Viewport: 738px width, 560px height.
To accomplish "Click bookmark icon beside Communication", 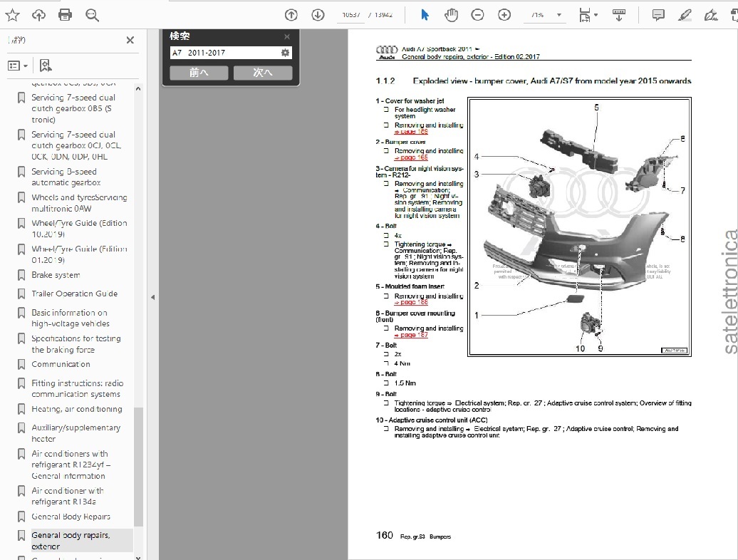I will tap(21, 364).
